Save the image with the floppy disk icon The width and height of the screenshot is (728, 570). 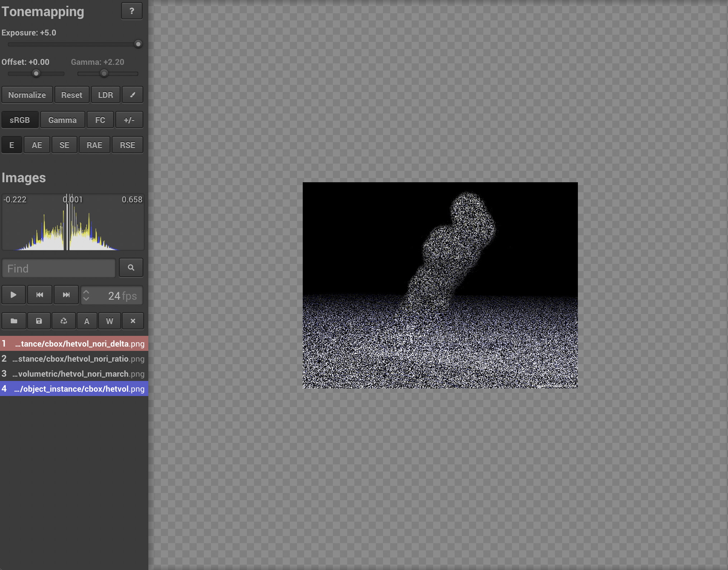[x=39, y=321]
